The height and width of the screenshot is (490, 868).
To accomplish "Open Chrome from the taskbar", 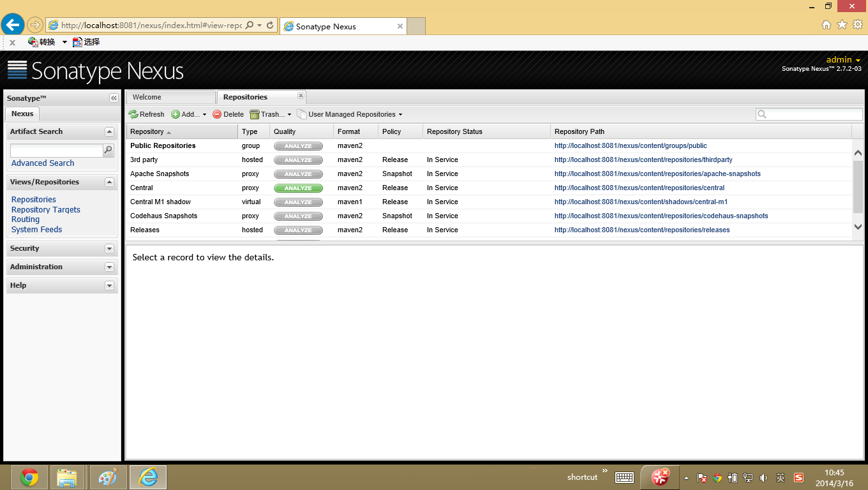I will 29,477.
